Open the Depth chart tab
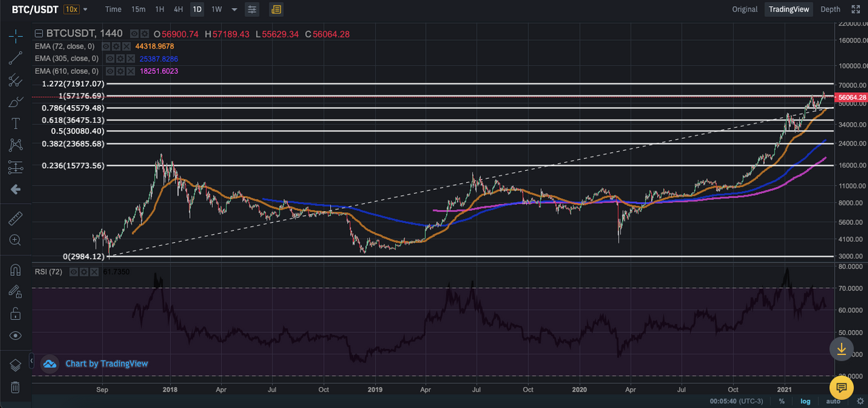This screenshot has height=408, width=868. pyautogui.click(x=830, y=9)
